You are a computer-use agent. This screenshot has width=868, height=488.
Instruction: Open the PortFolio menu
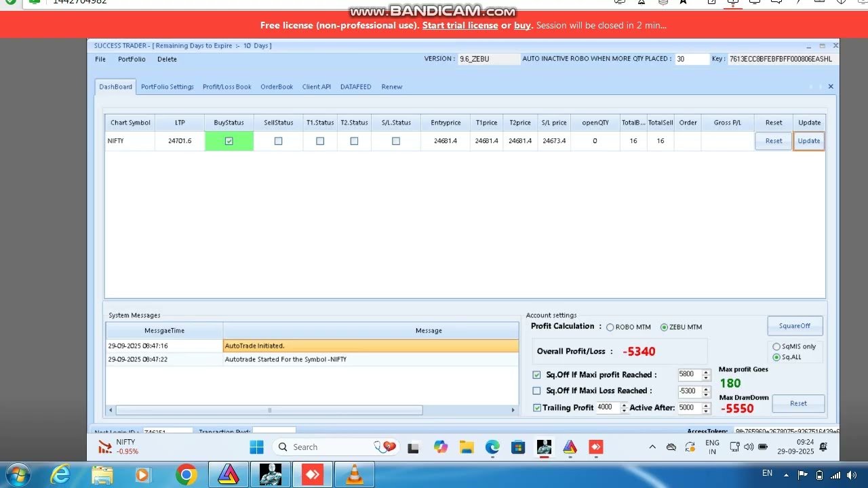(132, 59)
